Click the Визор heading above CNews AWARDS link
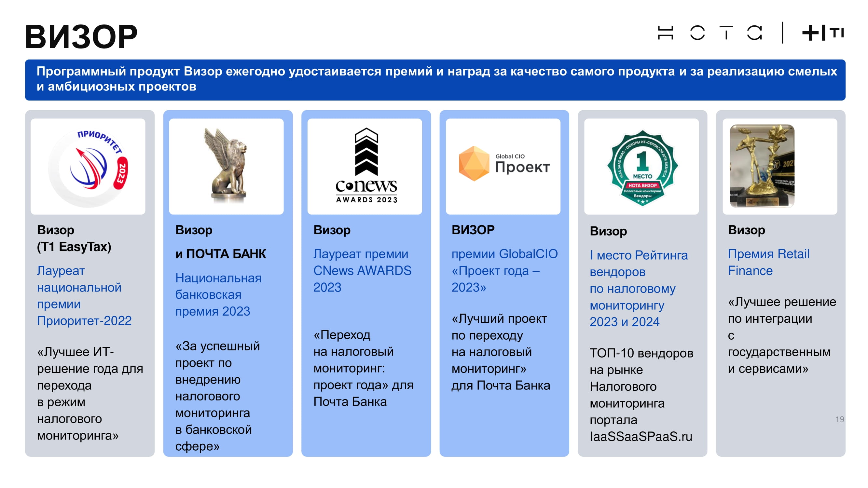Image resolution: width=868 pixels, height=488 pixels. coord(332,230)
